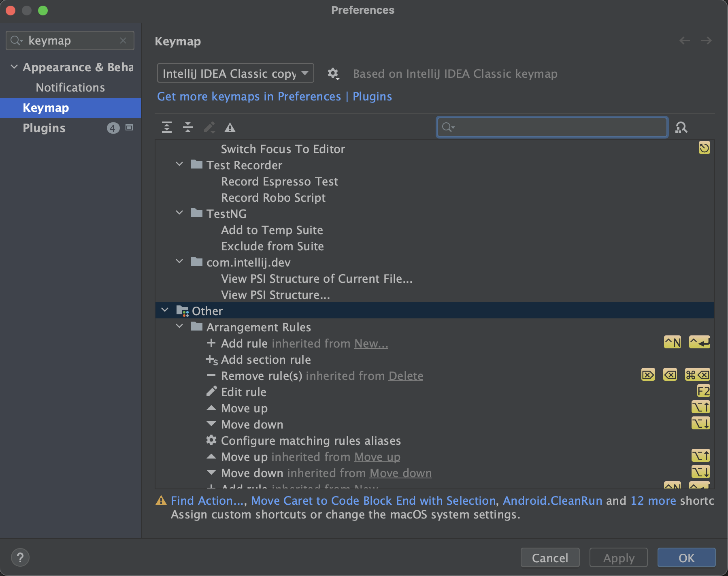Screen dimensions: 728x576
Task: Click the Delete inherited link on Remove rule(s)
Action: pyautogui.click(x=406, y=376)
